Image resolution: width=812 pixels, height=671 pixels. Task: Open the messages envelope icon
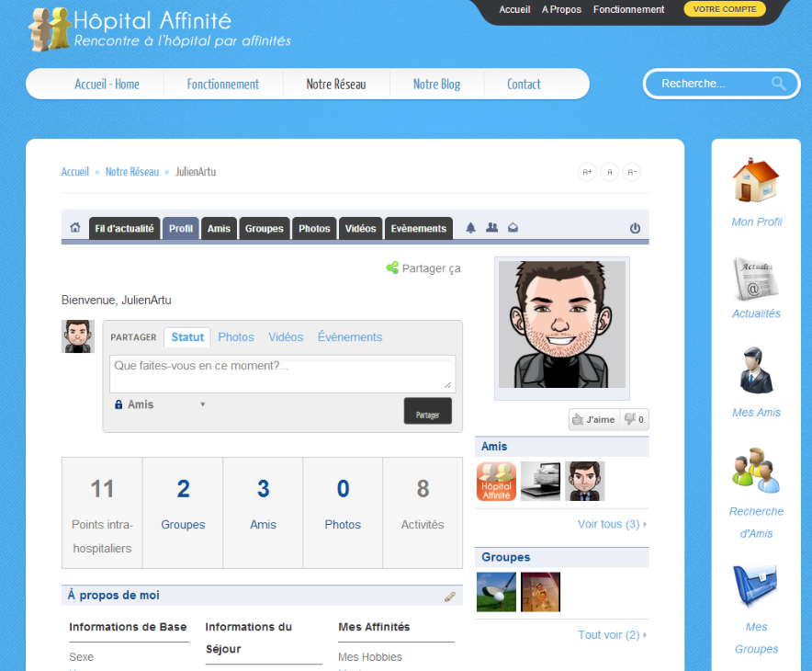513,228
